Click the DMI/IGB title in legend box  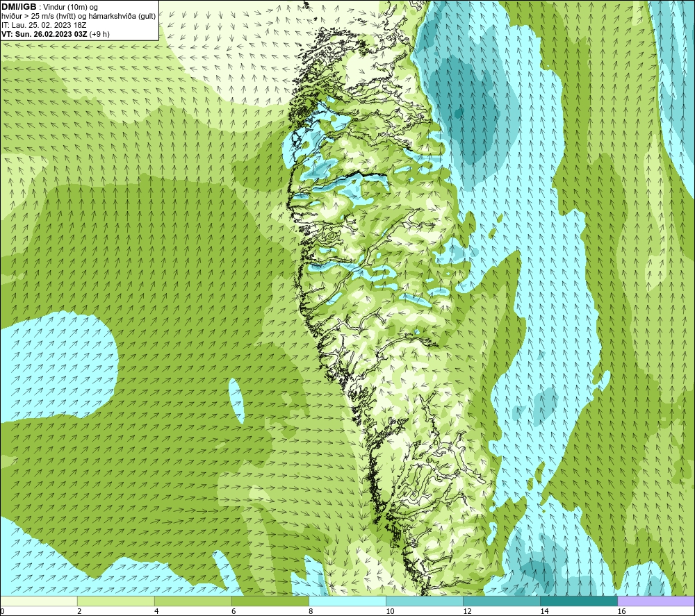(19, 7)
